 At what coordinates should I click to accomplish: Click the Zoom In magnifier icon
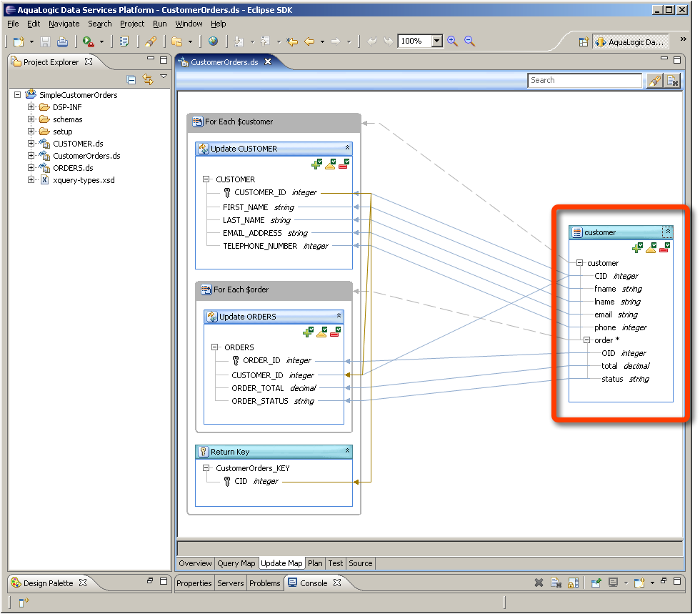pos(452,41)
